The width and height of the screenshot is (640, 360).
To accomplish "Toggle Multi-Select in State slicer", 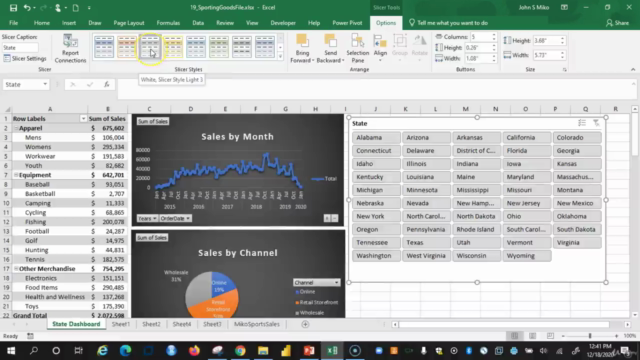I will [582, 123].
